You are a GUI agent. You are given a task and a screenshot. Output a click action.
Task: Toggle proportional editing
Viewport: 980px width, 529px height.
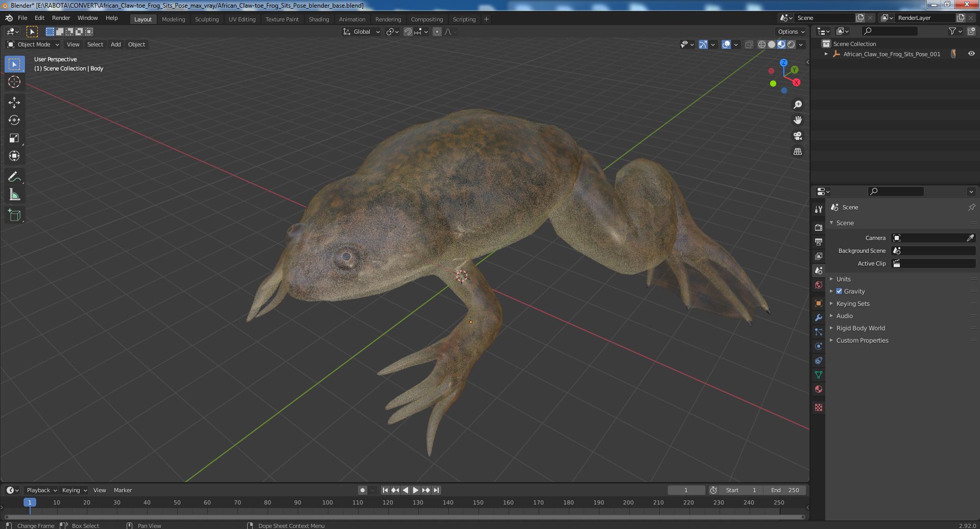[437, 32]
